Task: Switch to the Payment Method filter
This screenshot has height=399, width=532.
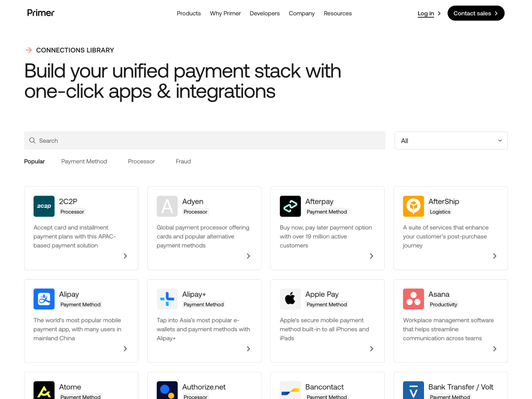Action: point(84,161)
